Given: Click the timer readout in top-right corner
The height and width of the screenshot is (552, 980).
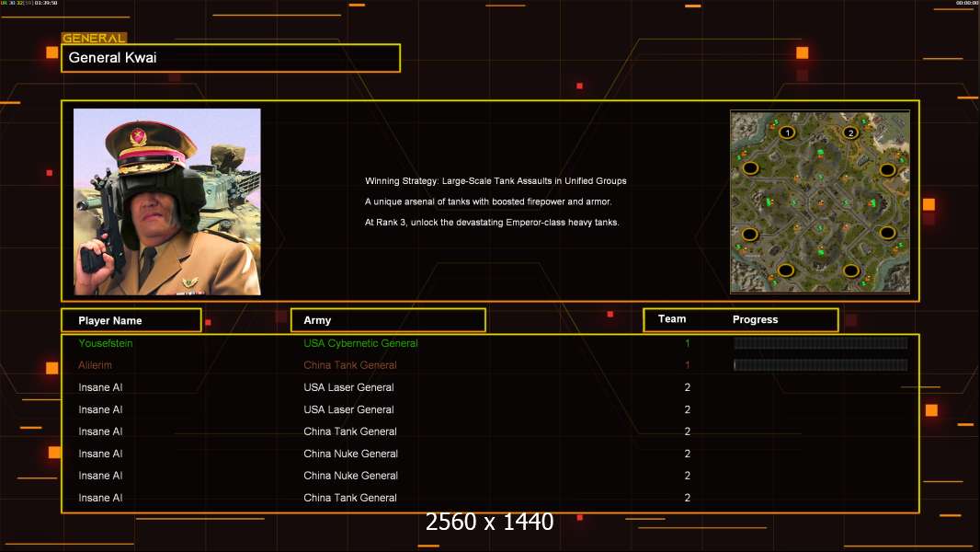Looking at the screenshot, I should (x=966, y=4).
